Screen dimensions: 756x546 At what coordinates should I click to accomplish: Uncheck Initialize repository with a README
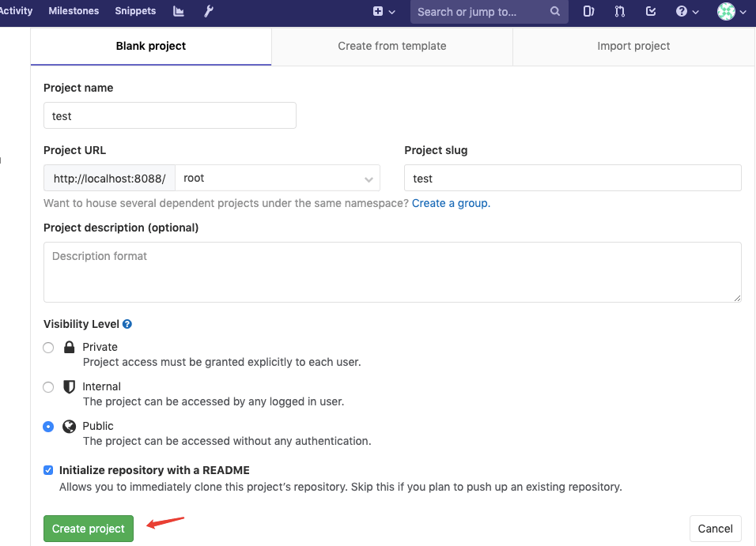48,470
